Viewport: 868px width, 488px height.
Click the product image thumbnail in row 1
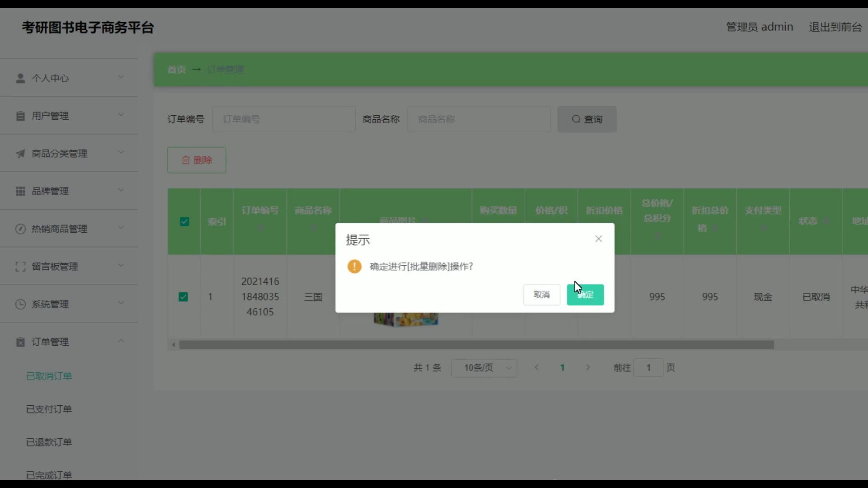(x=406, y=319)
